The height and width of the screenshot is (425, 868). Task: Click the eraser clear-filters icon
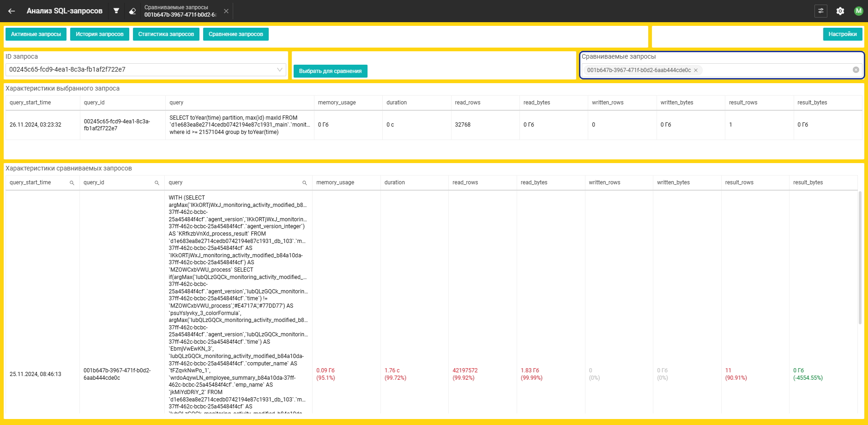click(x=133, y=11)
